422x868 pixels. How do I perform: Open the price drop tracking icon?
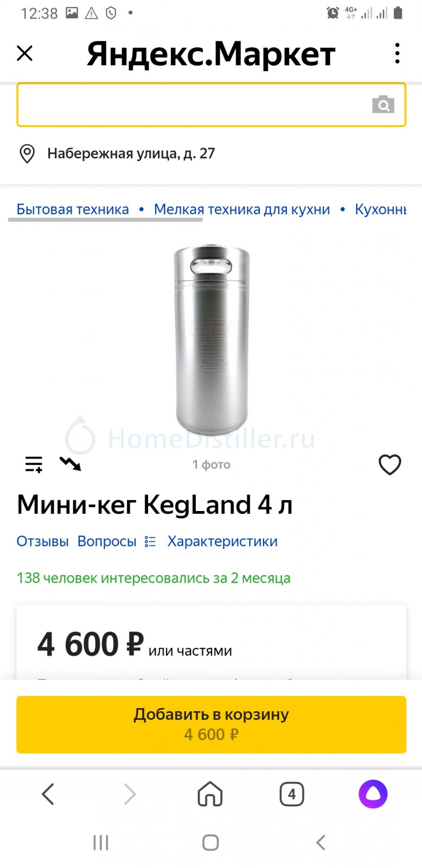(71, 463)
